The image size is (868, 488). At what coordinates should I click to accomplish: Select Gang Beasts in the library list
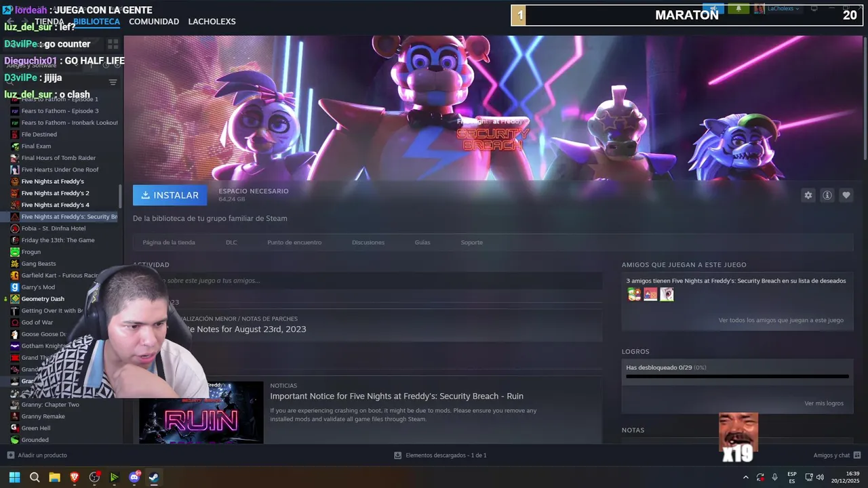39,264
